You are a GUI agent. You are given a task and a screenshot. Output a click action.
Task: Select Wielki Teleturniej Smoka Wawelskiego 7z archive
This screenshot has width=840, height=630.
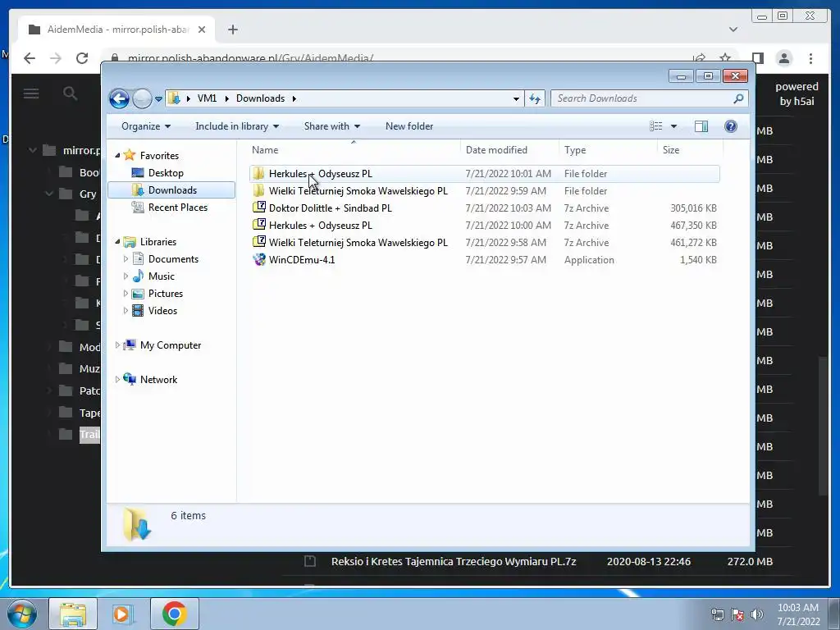[484, 243]
